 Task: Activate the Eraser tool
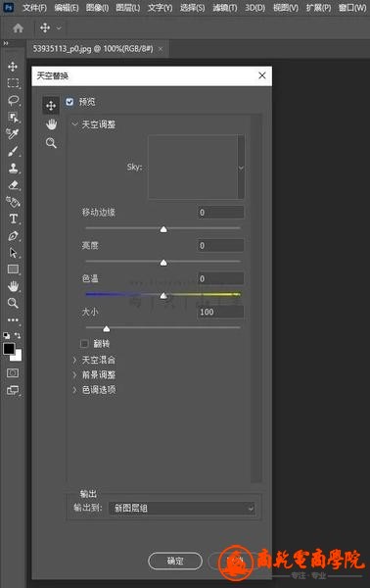pos(13,185)
